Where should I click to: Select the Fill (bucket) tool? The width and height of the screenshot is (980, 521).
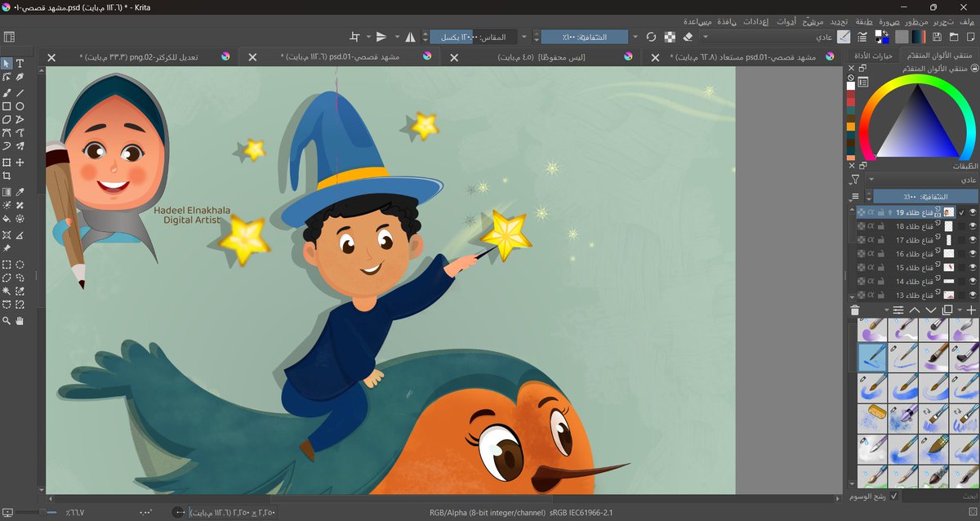[7, 219]
